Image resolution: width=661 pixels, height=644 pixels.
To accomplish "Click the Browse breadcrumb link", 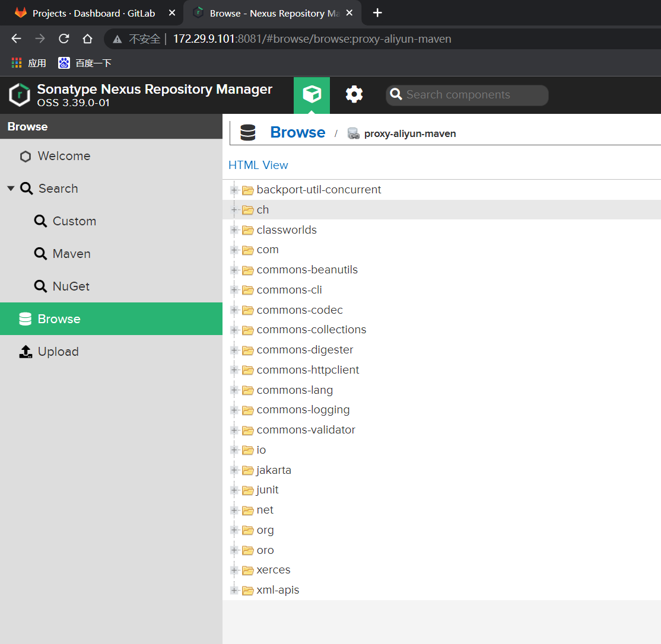I will pyautogui.click(x=297, y=132).
